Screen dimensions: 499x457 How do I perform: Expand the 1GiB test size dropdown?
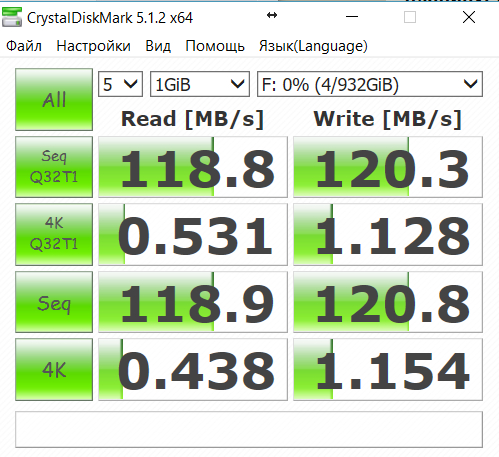point(200,84)
